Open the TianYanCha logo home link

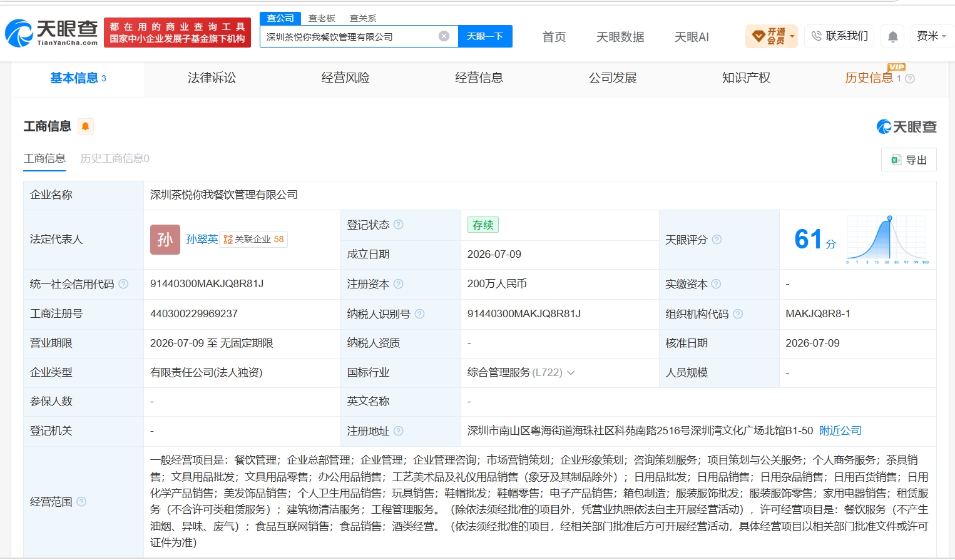tap(51, 33)
